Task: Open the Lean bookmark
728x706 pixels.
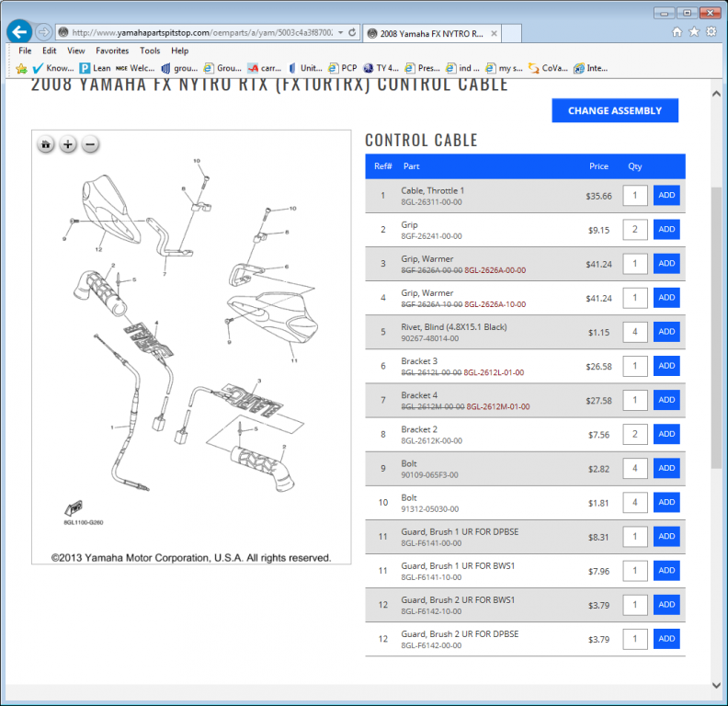Action: (x=96, y=68)
